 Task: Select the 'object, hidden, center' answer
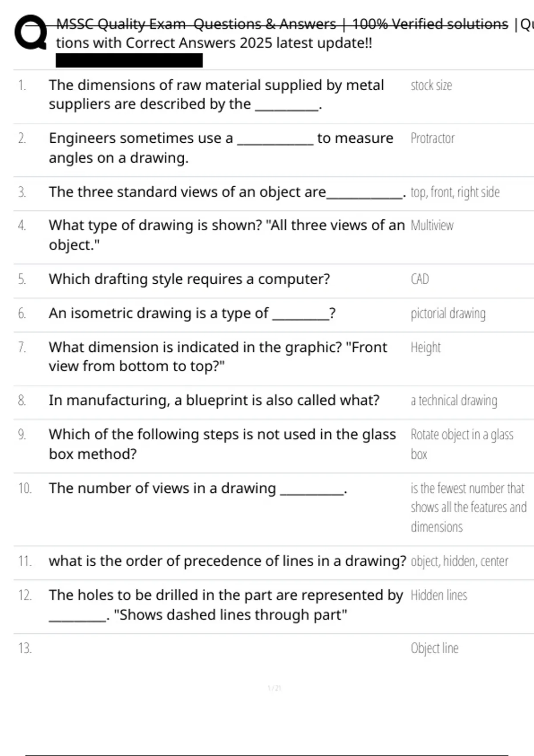[x=459, y=561]
